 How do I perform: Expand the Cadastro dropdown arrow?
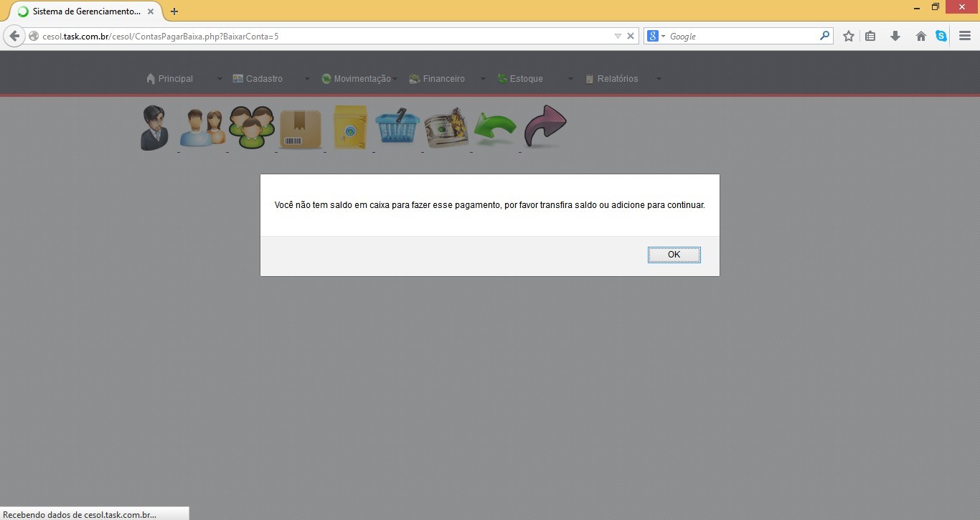[x=307, y=79]
